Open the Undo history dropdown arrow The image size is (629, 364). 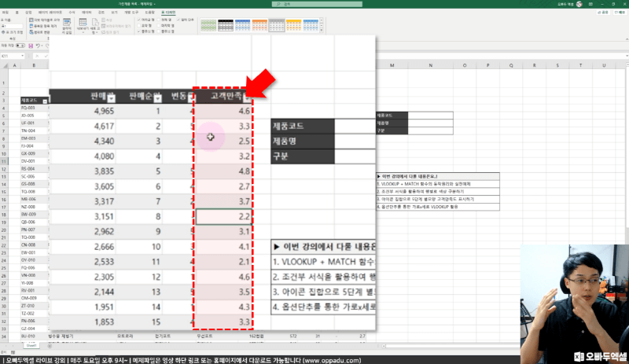42,46
